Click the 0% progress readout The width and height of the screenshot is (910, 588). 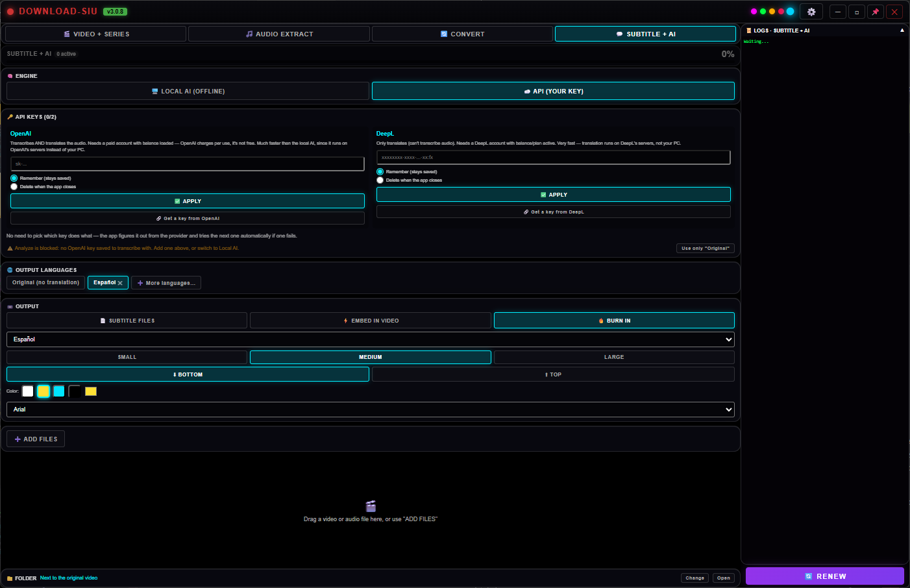[728, 54]
